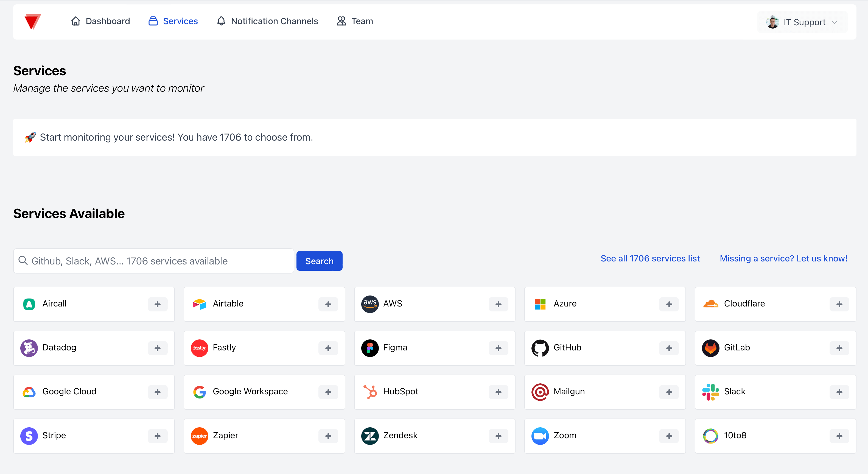This screenshot has width=868, height=474.
Task: Click the Cloudflare service name
Action: point(744,303)
